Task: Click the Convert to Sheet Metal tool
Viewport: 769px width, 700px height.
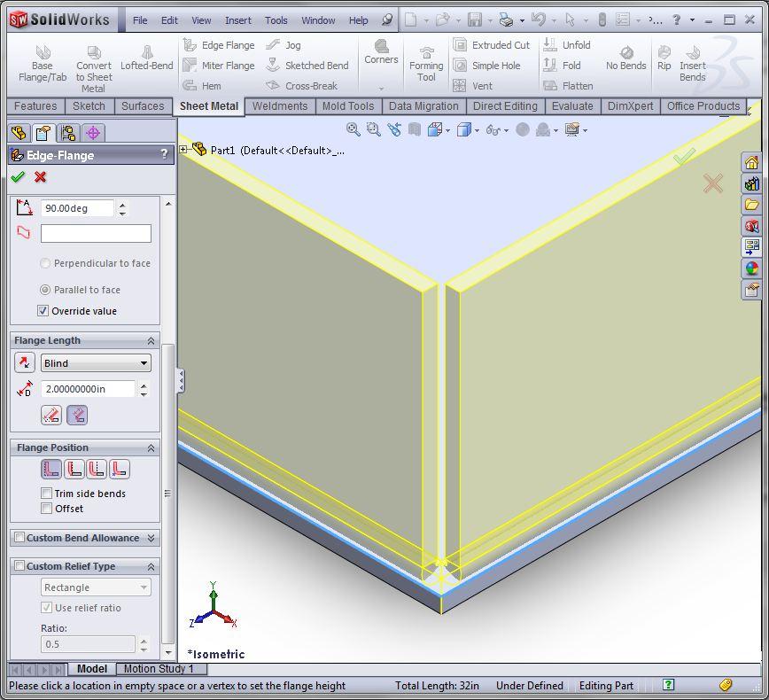Action: [x=94, y=69]
